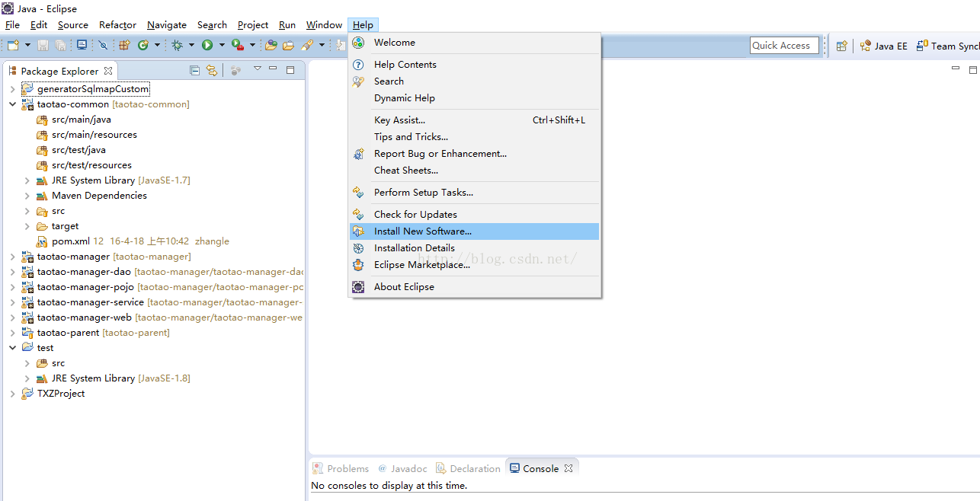This screenshot has width=980, height=501.
Task: Maximize the Package Explorer view
Action: [290, 69]
